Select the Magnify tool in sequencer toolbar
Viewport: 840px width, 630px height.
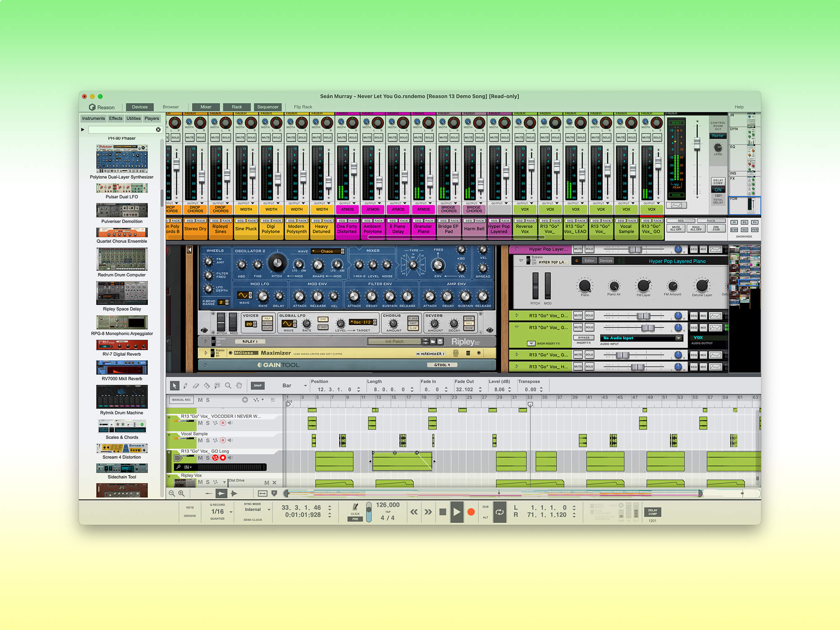click(x=228, y=385)
